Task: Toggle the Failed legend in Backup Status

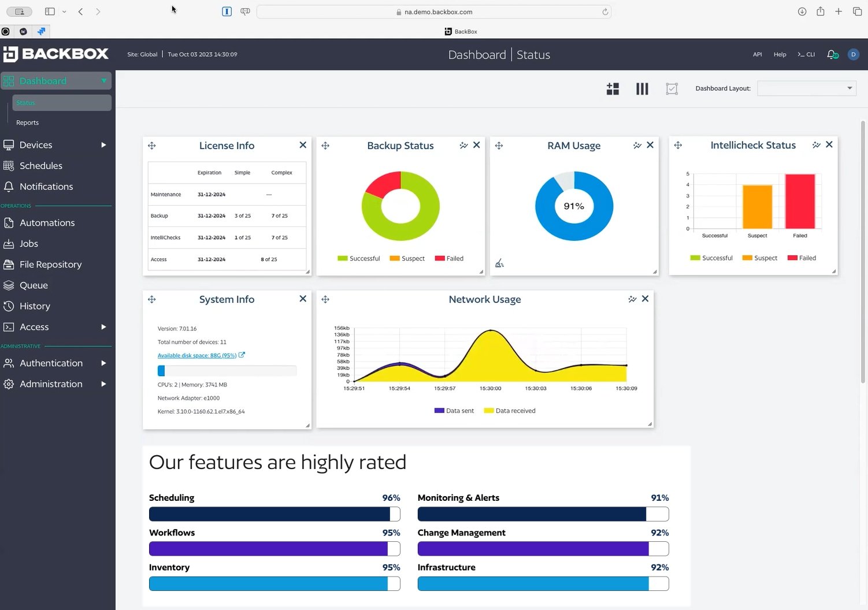Action: [x=449, y=258]
